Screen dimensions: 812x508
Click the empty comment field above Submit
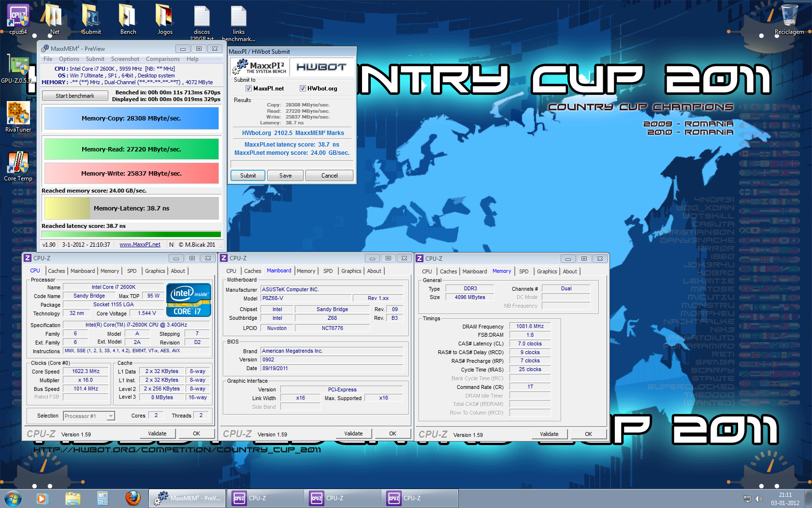click(292, 164)
